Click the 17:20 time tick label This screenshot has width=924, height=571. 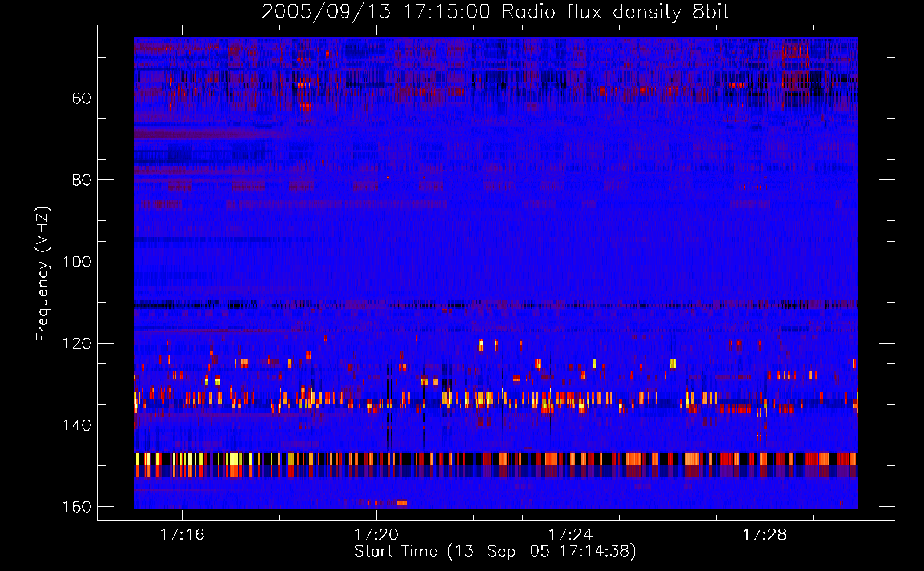[376, 535]
